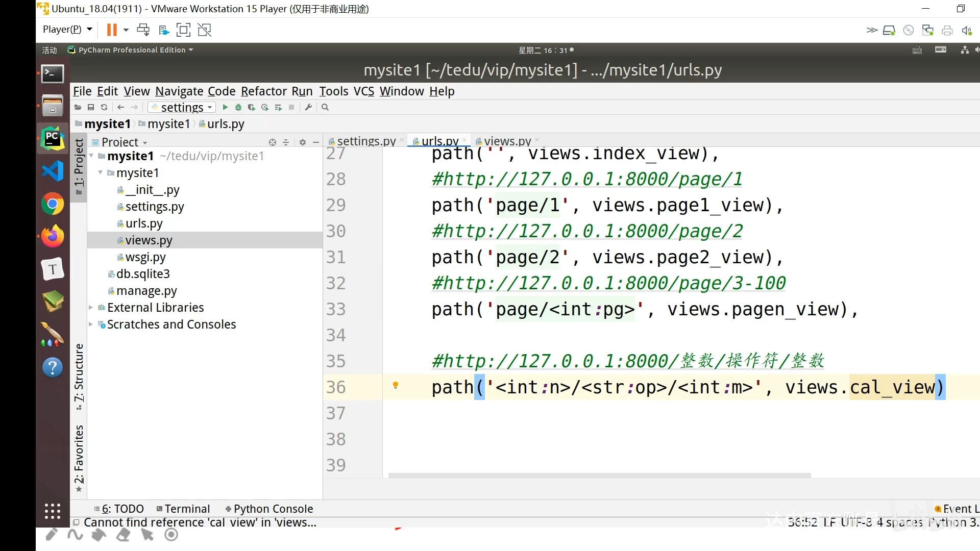
Task: Switch to the views.py editor tab
Action: point(507,141)
